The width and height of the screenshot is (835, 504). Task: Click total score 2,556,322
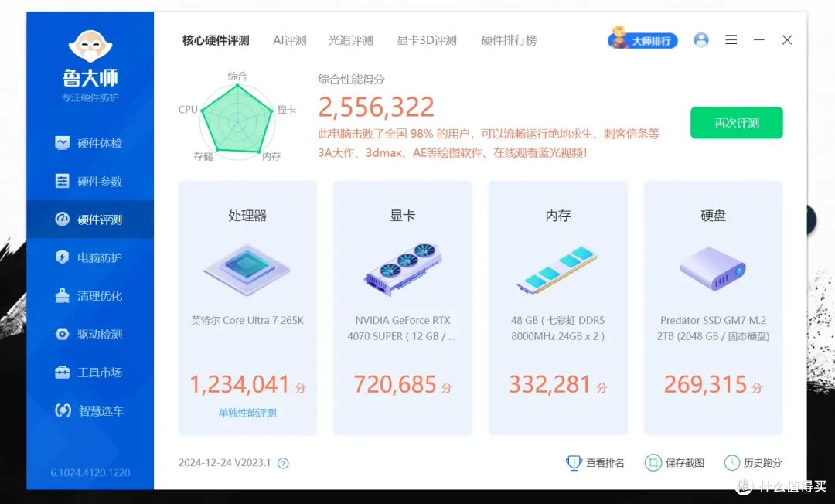pyautogui.click(x=376, y=107)
